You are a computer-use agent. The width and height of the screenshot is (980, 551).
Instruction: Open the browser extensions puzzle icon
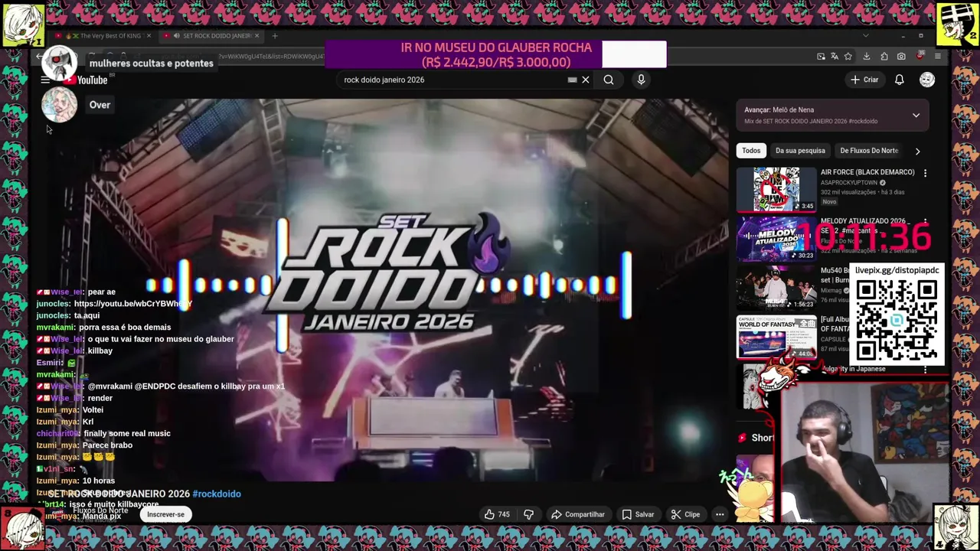(x=884, y=57)
